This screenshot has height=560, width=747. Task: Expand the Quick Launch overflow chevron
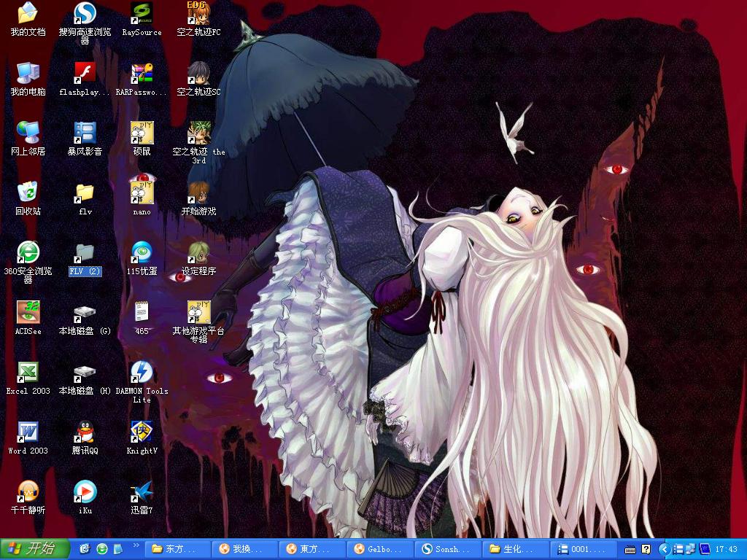(136, 545)
